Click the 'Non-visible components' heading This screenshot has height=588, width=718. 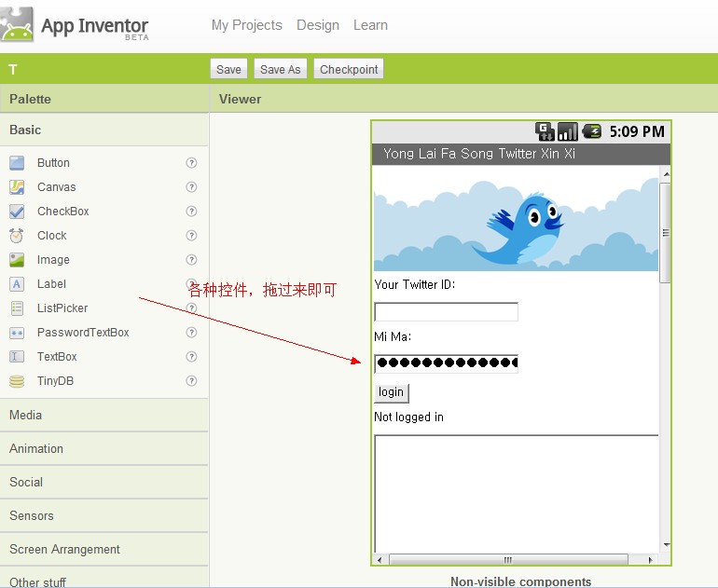520,581
